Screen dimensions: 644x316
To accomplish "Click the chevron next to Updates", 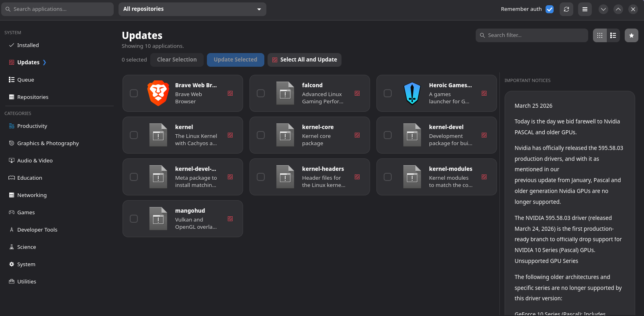I will click(45, 62).
